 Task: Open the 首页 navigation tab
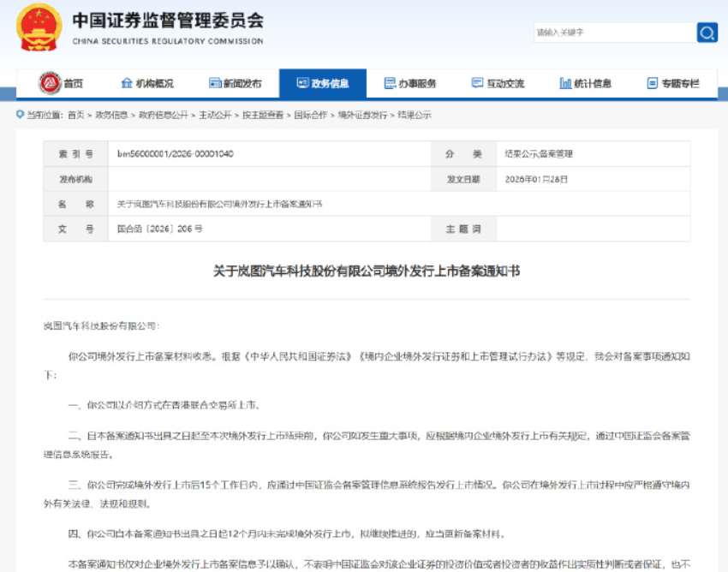pos(60,84)
